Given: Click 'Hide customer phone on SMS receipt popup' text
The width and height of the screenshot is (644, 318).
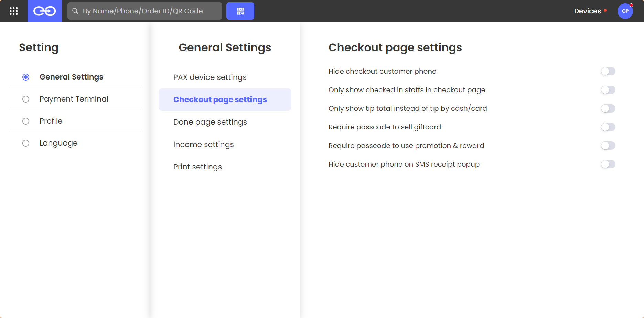Looking at the screenshot, I should coord(404,164).
